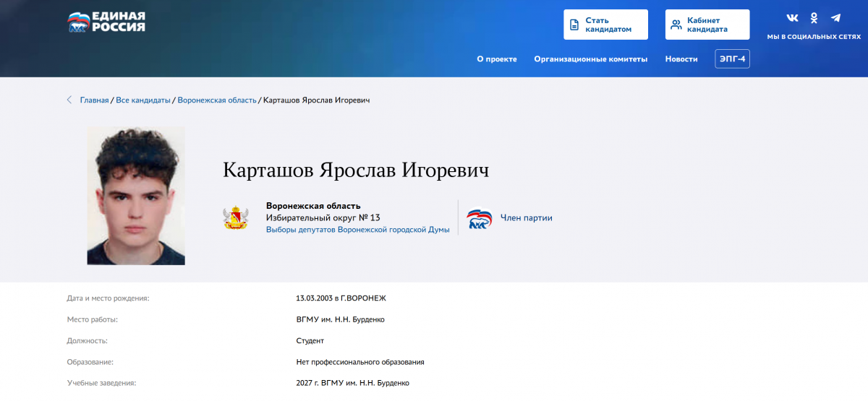Viewport: 868px width, 401px height.
Task: Open the Кабинет кандидата button
Action: tap(707, 25)
